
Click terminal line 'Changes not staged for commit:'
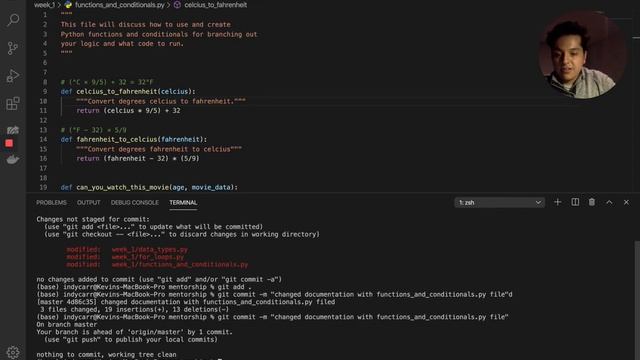point(93,219)
